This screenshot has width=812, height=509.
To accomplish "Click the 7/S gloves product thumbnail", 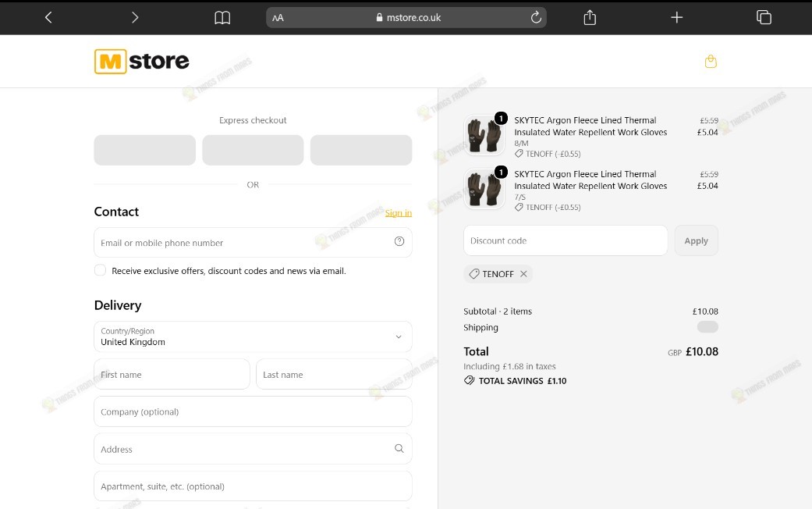I will coord(484,189).
